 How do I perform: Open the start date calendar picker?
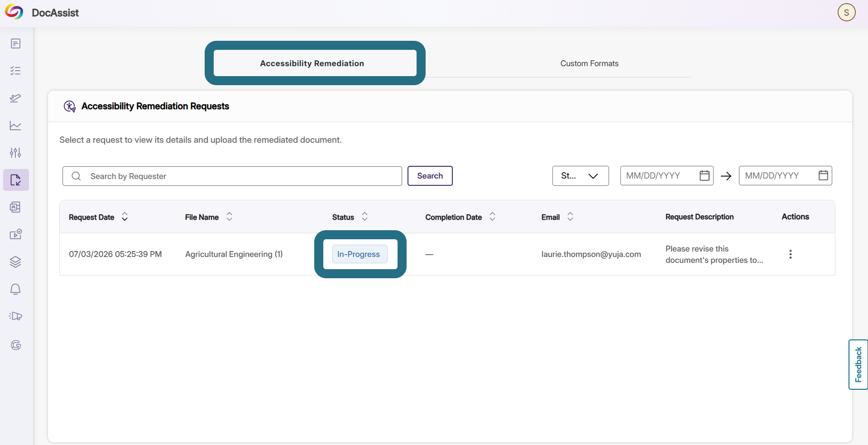[x=705, y=175]
